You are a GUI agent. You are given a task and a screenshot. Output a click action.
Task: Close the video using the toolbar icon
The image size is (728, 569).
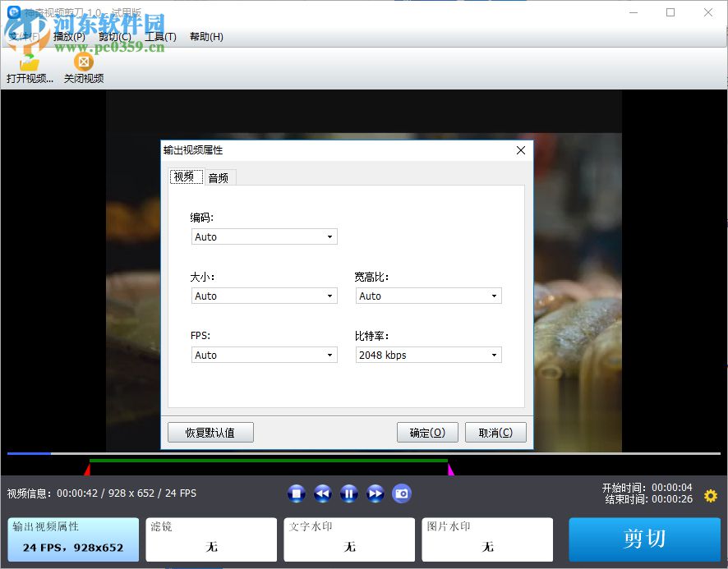pos(84,68)
